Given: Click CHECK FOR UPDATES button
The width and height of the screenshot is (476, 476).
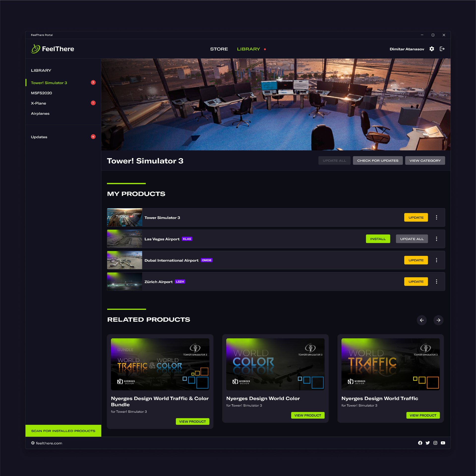Looking at the screenshot, I should [378, 160].
